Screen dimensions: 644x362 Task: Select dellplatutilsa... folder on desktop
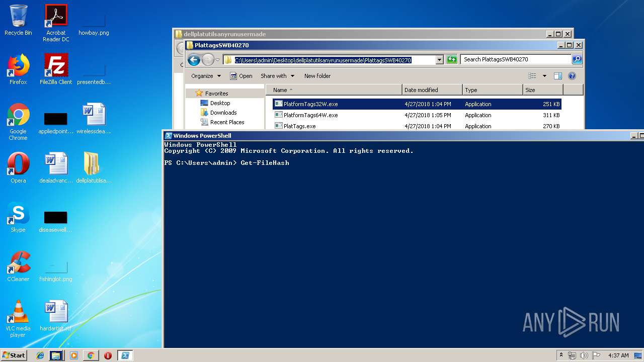click(94, 168)
